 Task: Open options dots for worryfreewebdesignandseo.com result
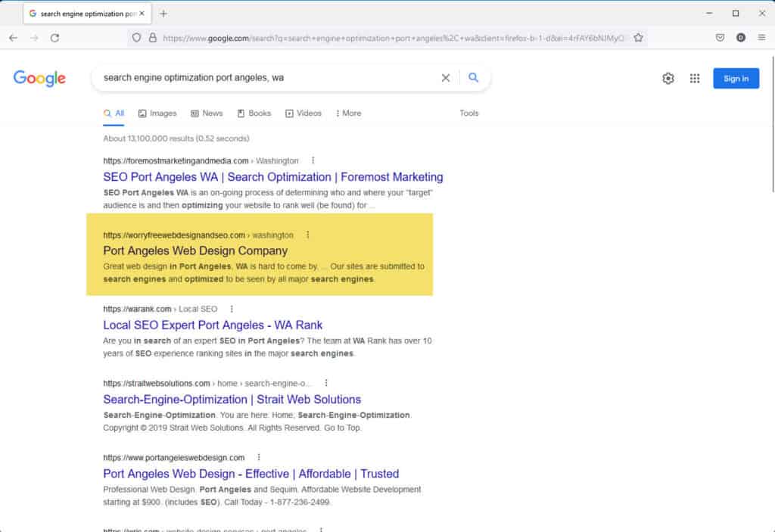307,235
